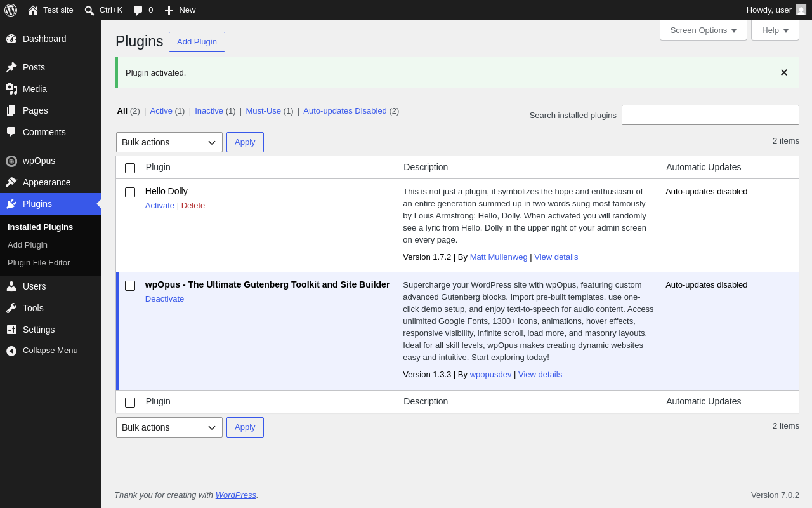Click the Hello Dolly plugin name

pos(166,191)
